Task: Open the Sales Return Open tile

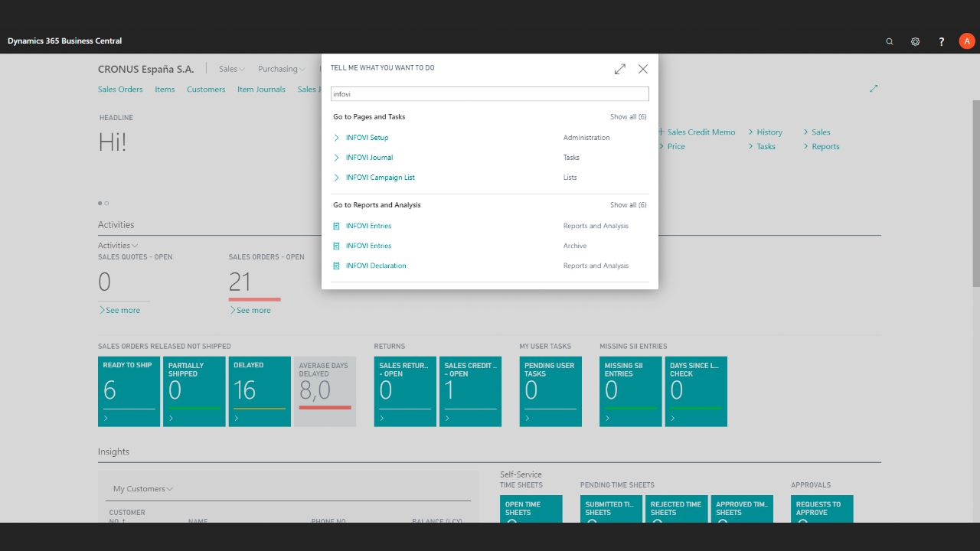Action: tap(405, 392)
